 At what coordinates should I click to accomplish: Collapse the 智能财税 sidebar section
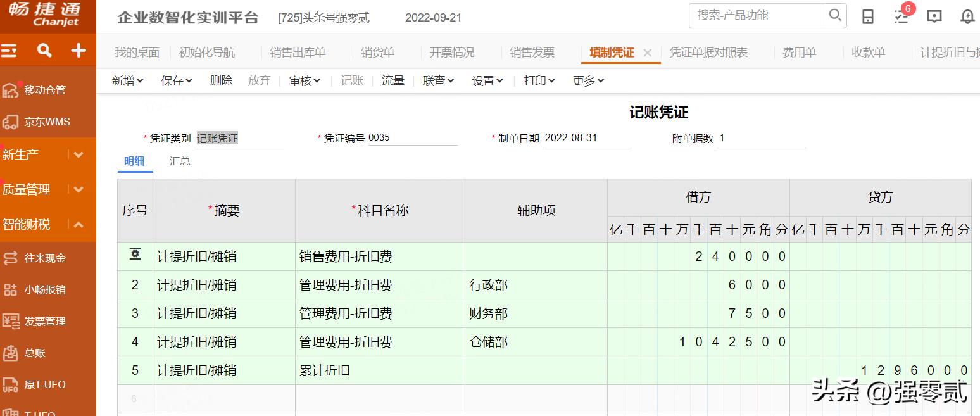pyautogui.click(x=79, y=223)
